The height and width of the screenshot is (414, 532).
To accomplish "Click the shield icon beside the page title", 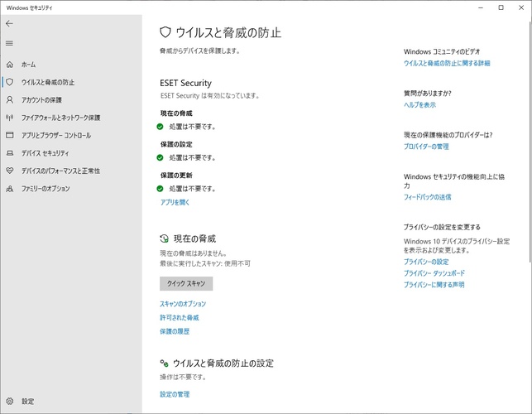I will (x=165, y=32).
